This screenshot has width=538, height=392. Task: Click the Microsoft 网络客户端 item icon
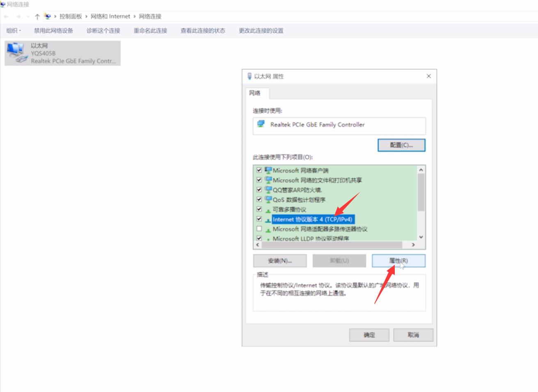[268, 170]
